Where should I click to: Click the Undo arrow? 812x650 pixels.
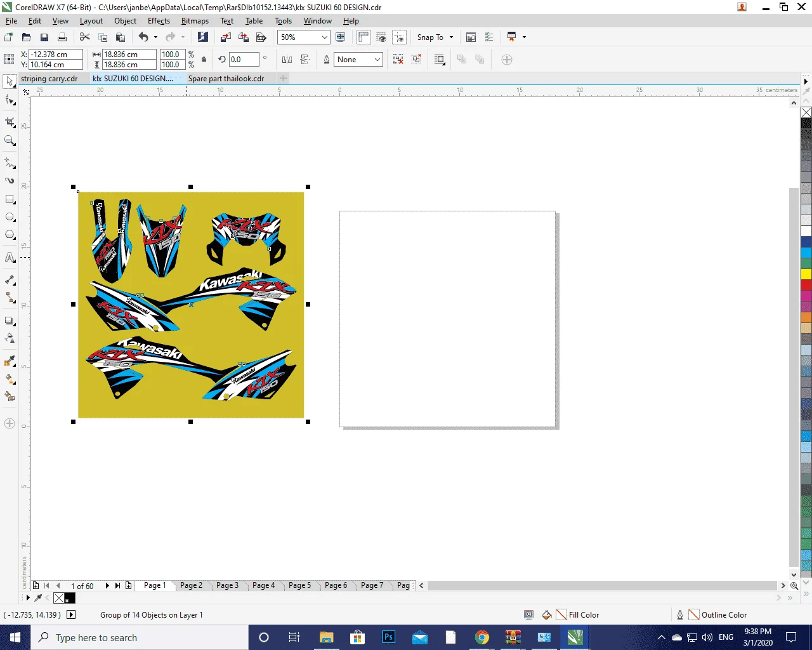143,37
